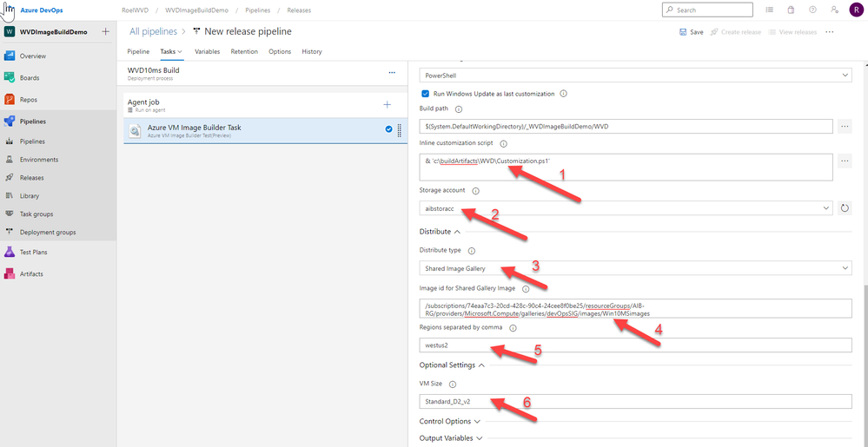Open the marketplace shopping bag icon
868x447 pixels.
[791, 10]
